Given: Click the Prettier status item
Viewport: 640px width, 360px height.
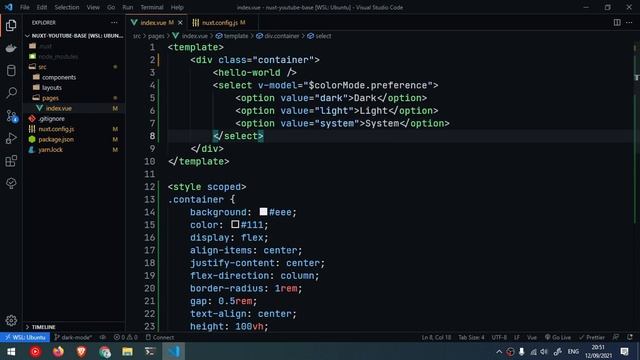Looking at the screenshot, I should pyautogui.click(x=591, y=338).
